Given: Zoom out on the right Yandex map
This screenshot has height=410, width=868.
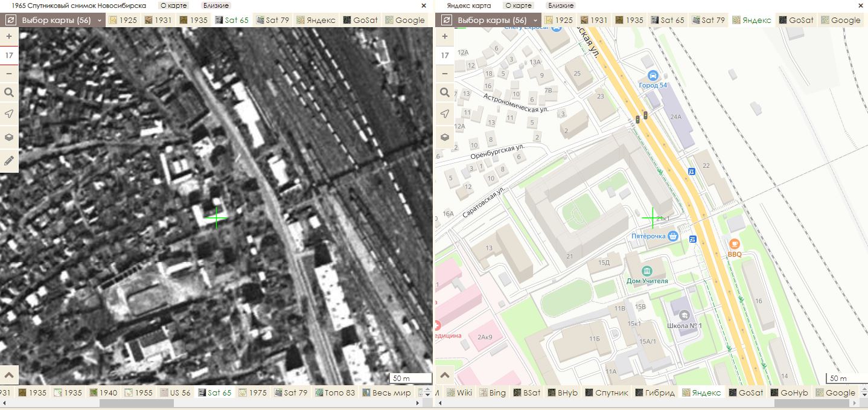Looking at the screenshot, I should tap(445, 74).
